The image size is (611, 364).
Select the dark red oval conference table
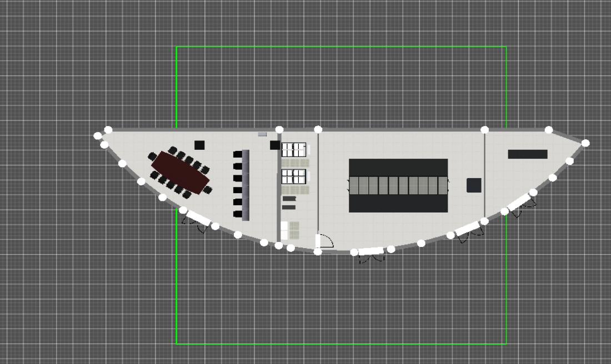[x=181, y=172]
